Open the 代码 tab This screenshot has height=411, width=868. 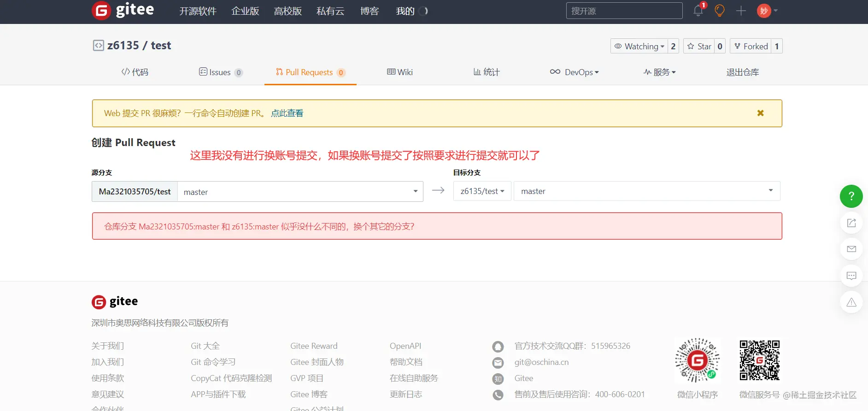pos(135,72)
